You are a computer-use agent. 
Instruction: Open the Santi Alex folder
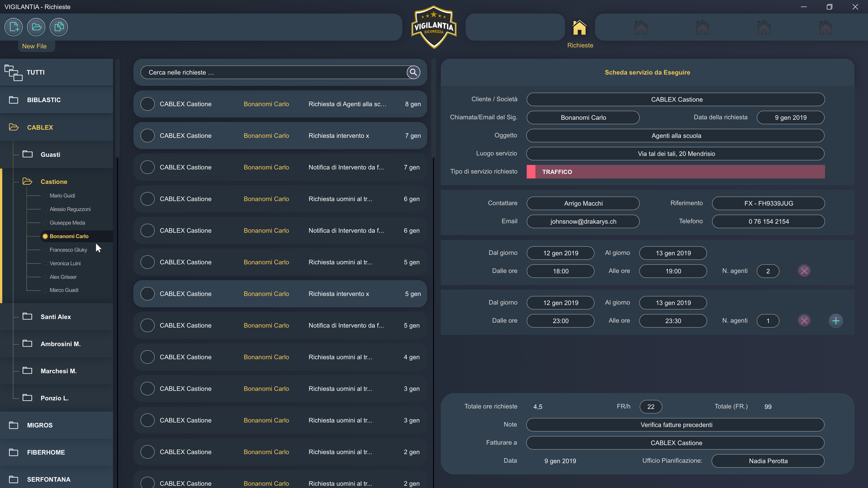click(x=56, y=317)
